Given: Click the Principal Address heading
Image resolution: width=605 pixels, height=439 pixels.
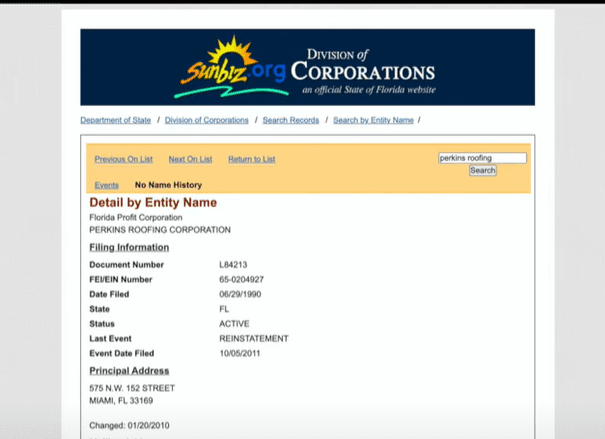Looking at the screenshot, I should [x=132, y=371].
